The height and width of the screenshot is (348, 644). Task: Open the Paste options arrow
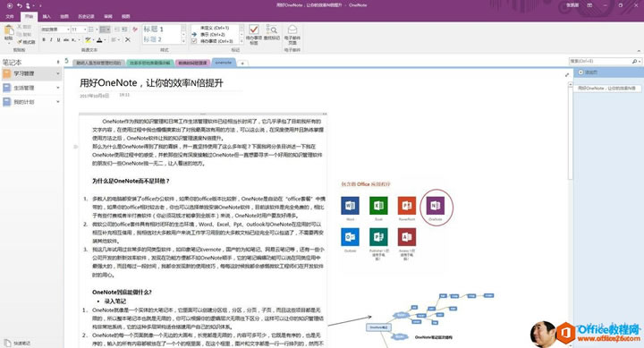[9, 43]
